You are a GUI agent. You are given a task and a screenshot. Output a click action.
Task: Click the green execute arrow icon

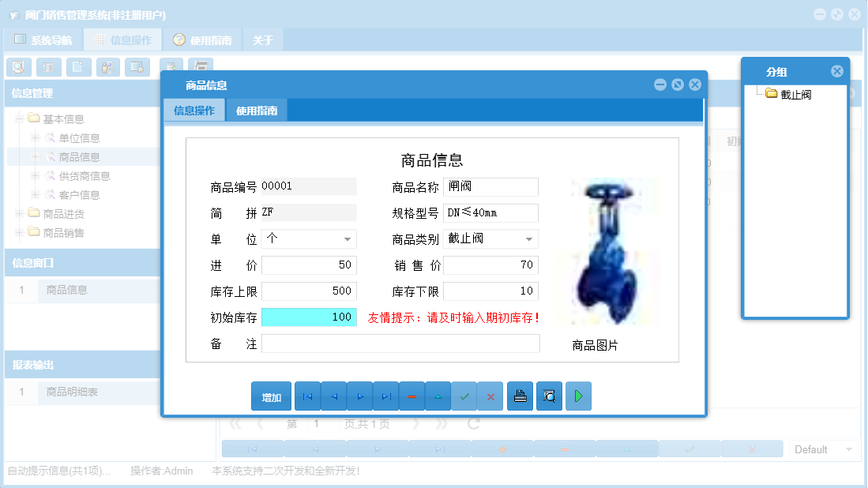(577, 396)
